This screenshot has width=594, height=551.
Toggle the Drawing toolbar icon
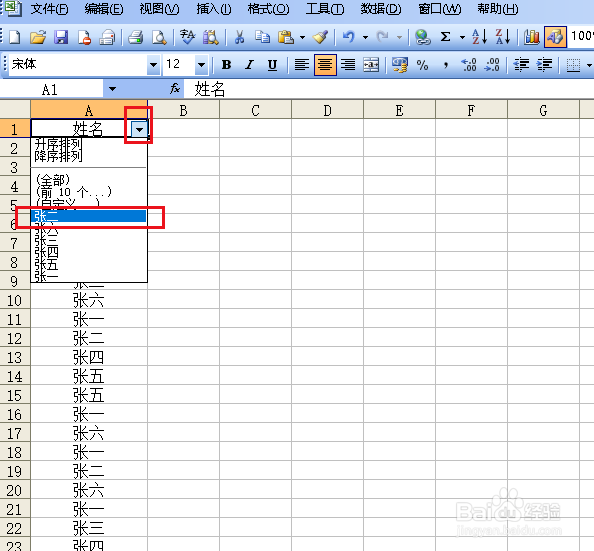click(x=555, y=37)
